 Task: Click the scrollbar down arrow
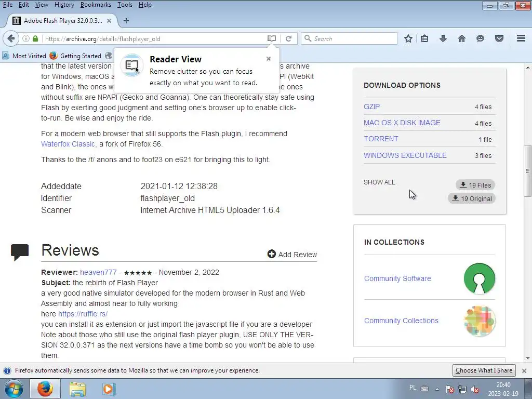[x=527, y=358]
